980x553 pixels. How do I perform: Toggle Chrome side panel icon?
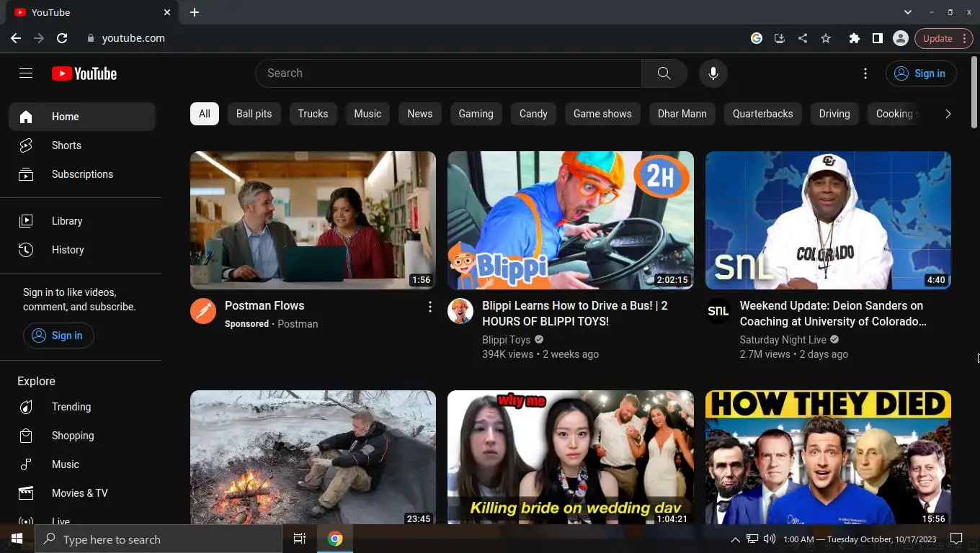point(877,38)
